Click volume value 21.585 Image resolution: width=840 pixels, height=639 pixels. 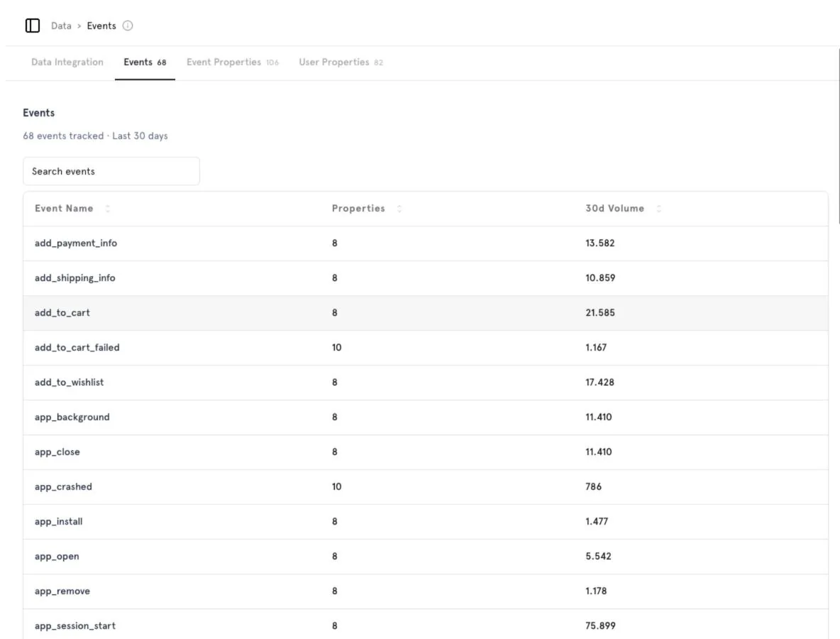coord(600,313)
